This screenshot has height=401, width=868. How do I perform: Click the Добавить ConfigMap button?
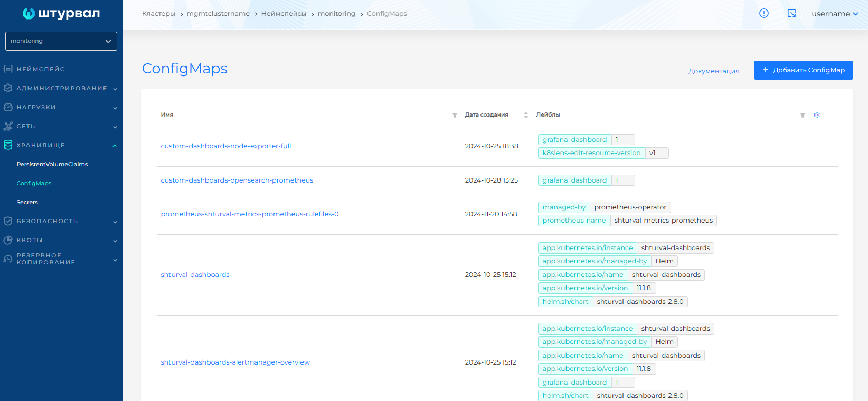tap(803, 70)
